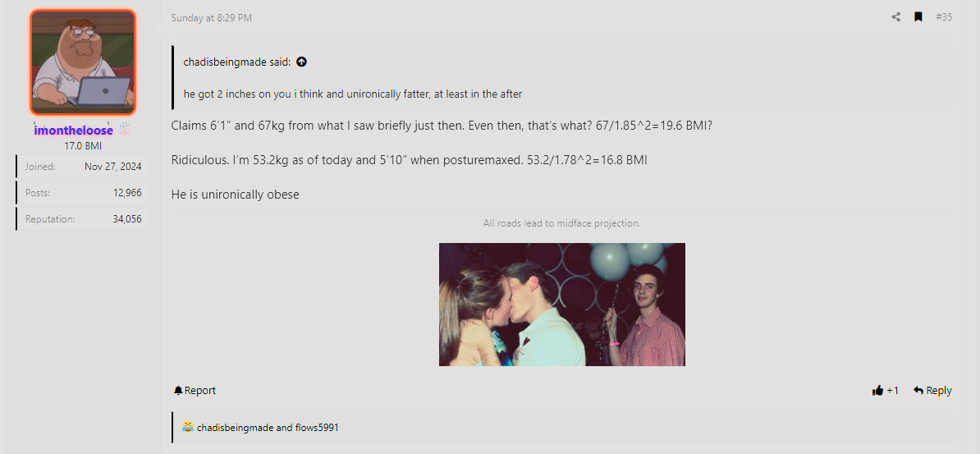Click the Joined date Nov 27, 2024
Image resolution: width=980 pixels, height=454 pixels.
(113, 167)
